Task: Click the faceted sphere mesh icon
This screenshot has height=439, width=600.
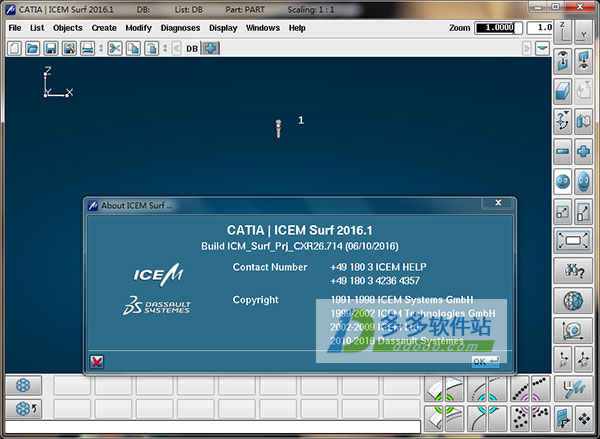Action: pyautogui.click(x=573, y=300)
